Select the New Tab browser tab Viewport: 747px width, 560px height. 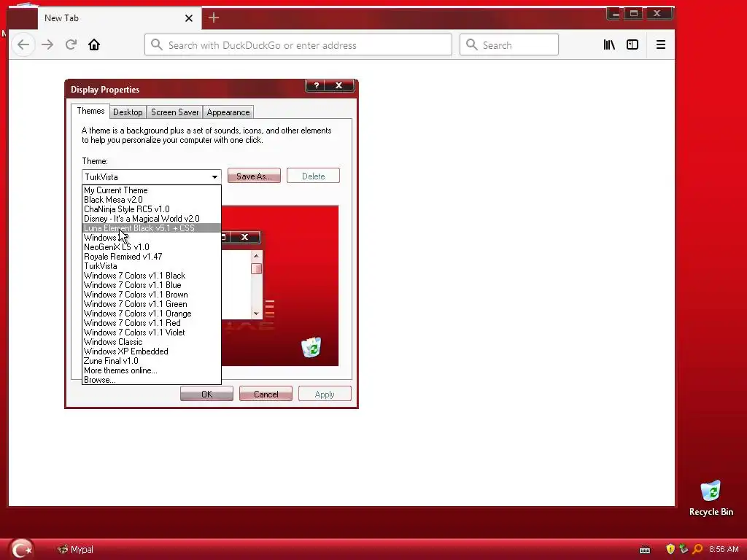[x=119, y=18]
